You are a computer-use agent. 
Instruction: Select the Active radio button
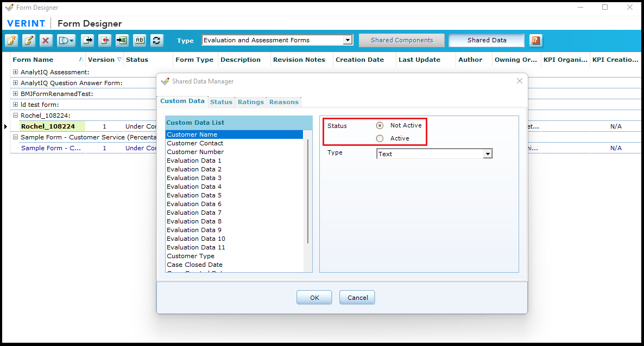point(380,139)
